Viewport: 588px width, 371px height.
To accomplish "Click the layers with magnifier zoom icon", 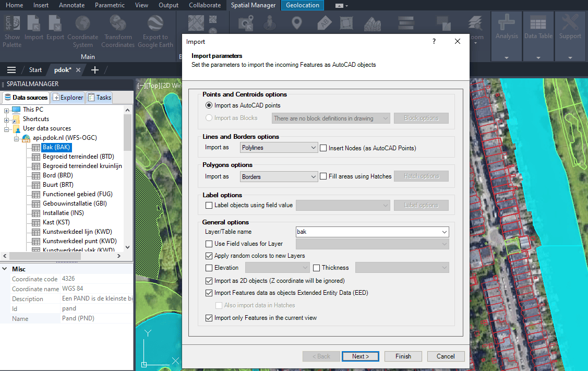I will [475, 23].
